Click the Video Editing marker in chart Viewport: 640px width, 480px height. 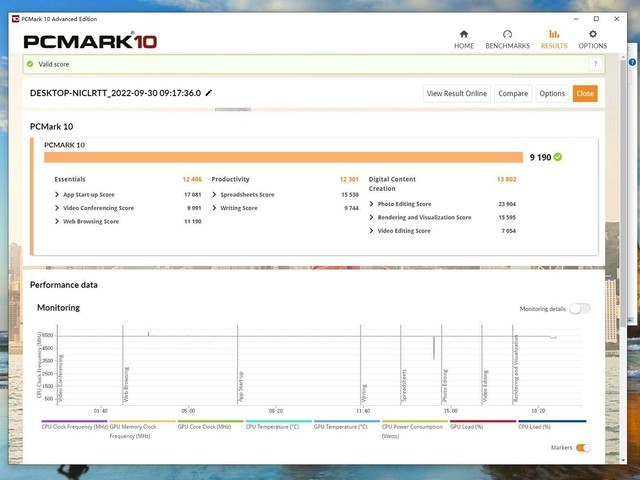[485, 387]
